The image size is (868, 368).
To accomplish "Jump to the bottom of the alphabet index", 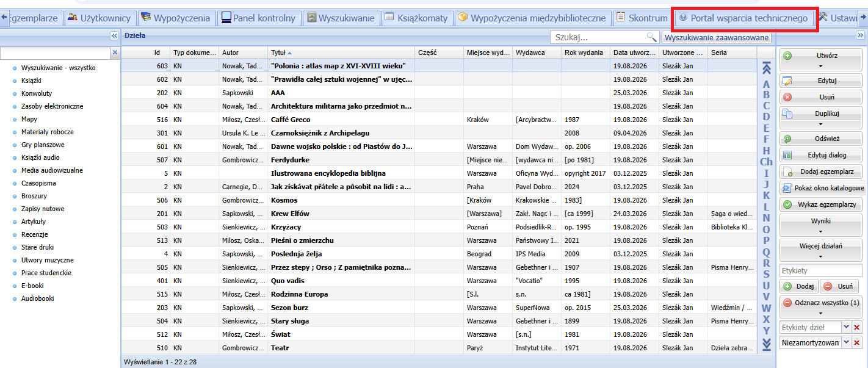I will (x=767, y=345).
